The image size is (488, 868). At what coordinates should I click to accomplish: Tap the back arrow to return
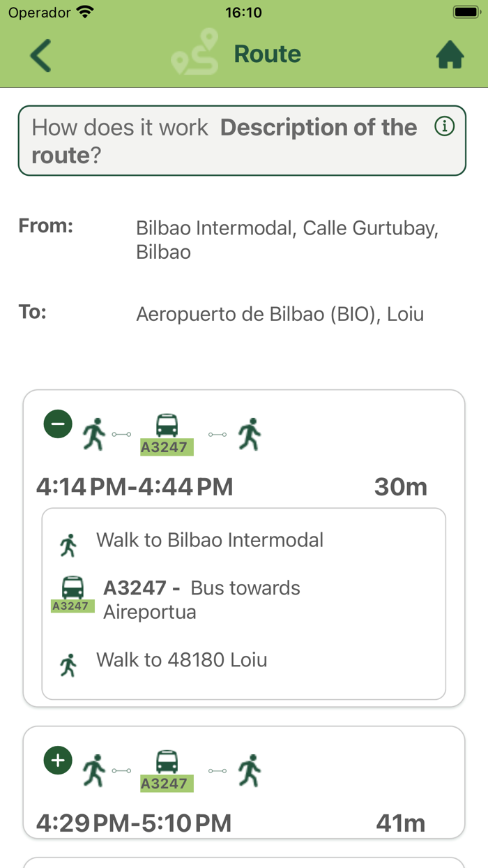click(40, 54)
